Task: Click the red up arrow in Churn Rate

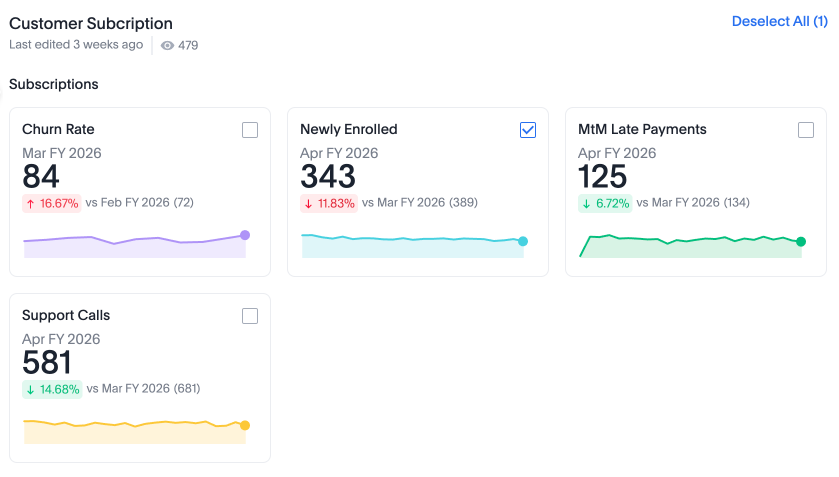Action: (31, 203)
